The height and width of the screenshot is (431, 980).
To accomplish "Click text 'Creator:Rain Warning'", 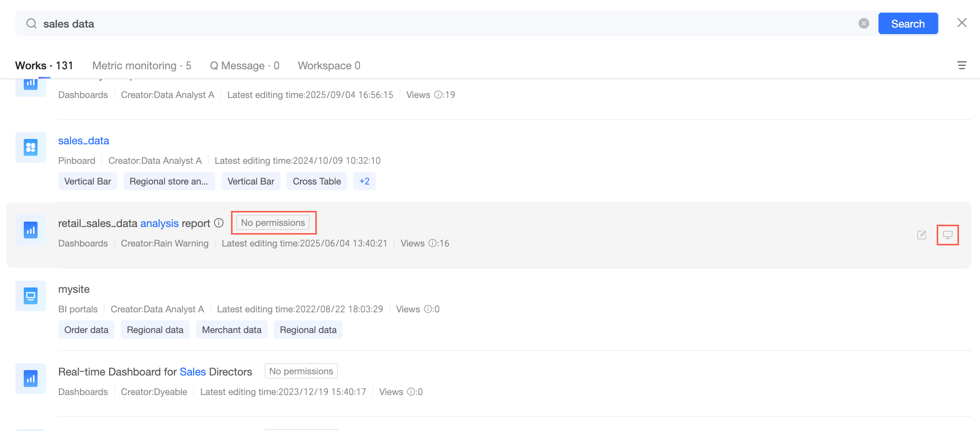I will coord(165,243).
